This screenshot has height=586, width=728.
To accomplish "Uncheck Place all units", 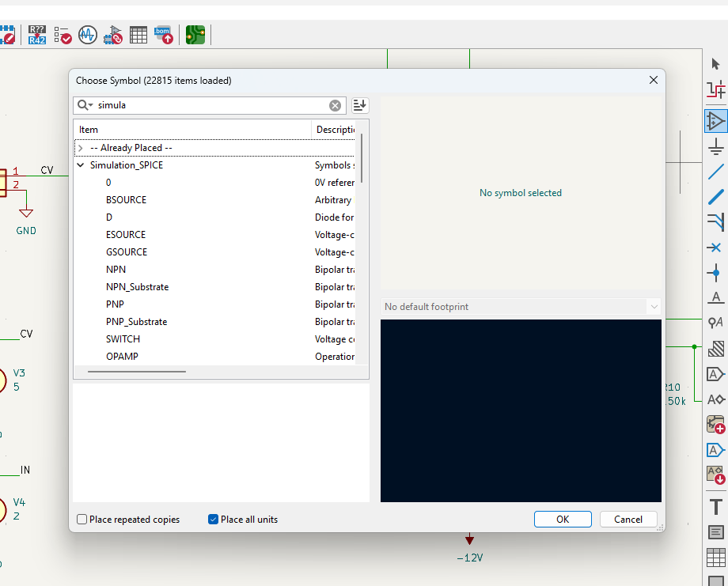I will (x=243, y=520).
